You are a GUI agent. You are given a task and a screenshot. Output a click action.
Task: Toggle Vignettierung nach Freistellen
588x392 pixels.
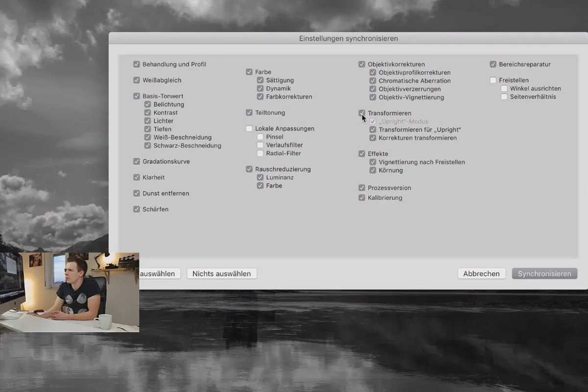(x=373, y=162)
